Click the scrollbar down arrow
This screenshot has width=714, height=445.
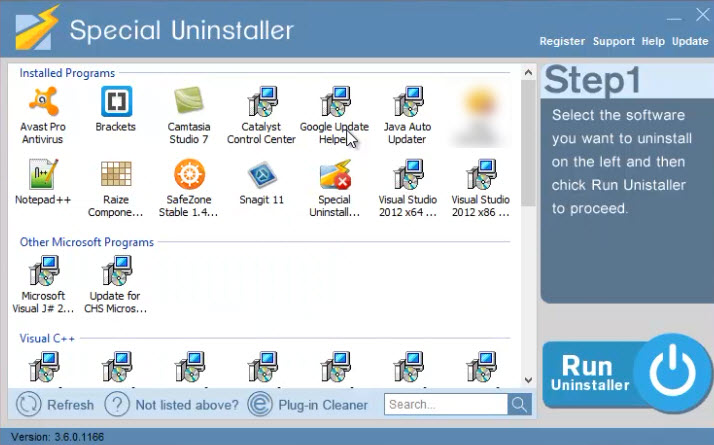(528, 379)
